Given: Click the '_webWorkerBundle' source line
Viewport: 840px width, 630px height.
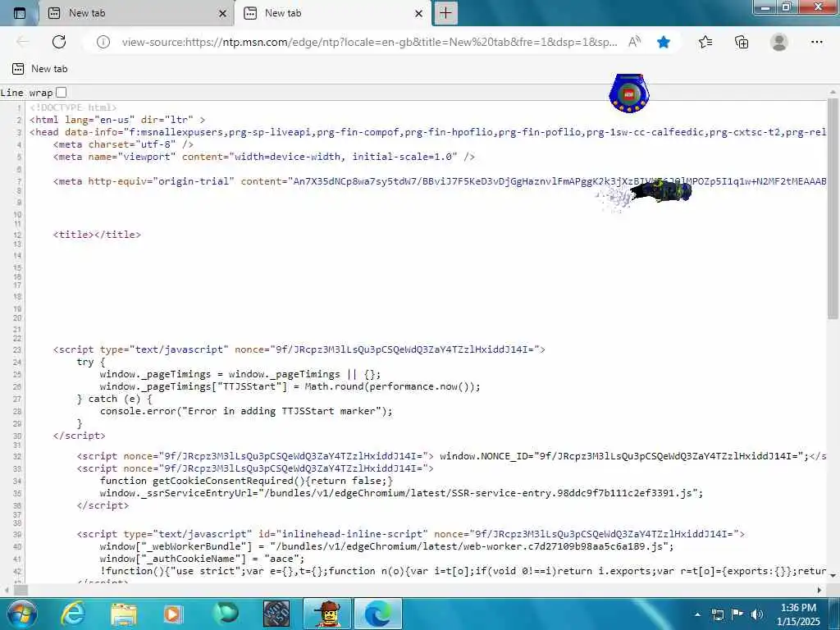Looking at the screenshot, I should 387,546.
